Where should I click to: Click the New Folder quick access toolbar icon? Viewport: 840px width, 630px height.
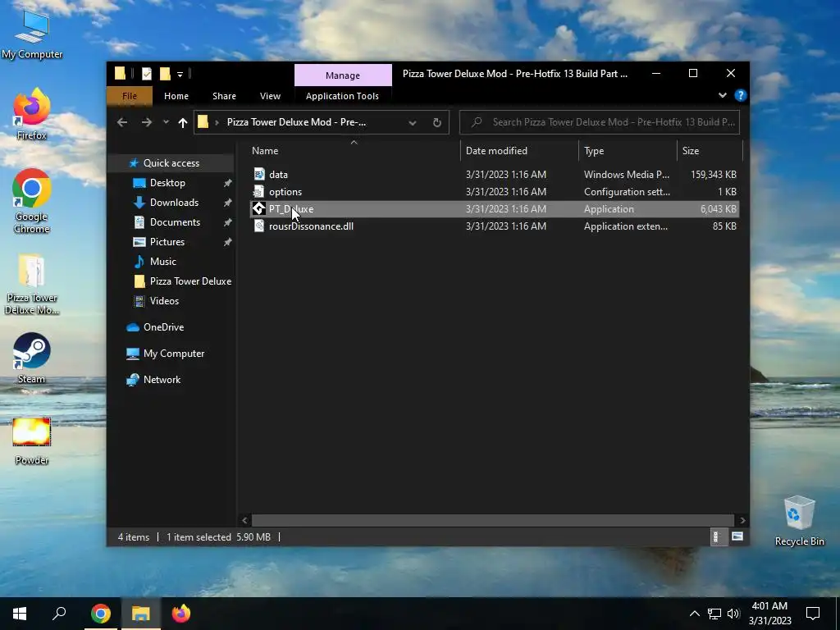[165, 74]
